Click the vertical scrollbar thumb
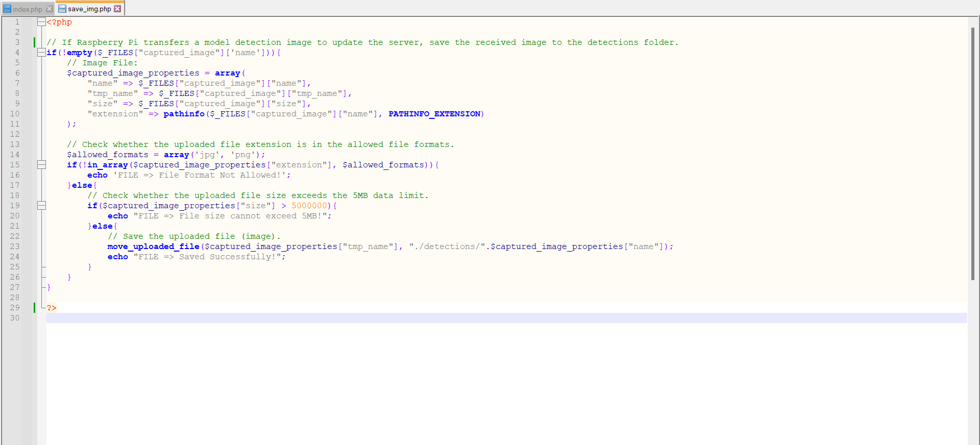 click(973, 153)
